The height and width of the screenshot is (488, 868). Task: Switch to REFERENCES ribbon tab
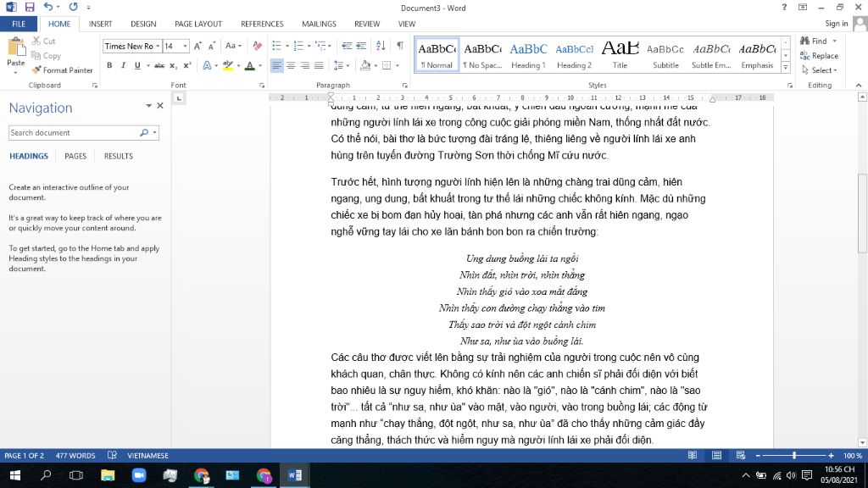pos(262,24)
